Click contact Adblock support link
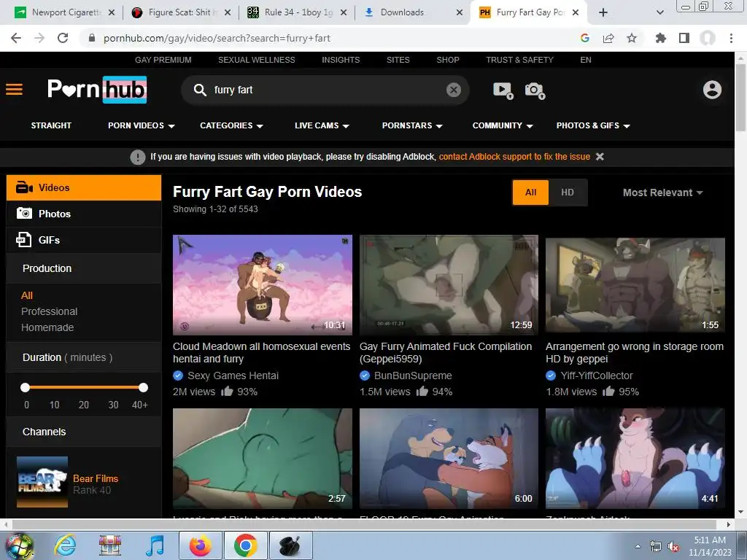 pyautogui.click(x=514, y=157)
